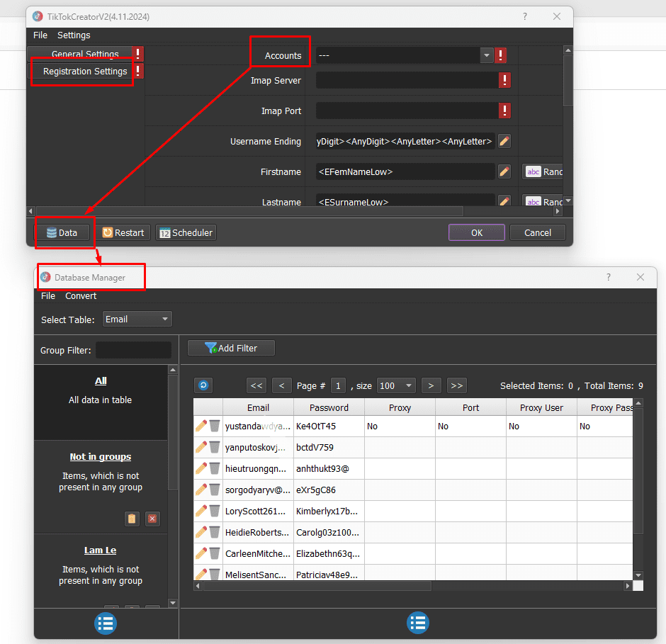Click the Proxy column header
The width and height of the screenshot is (666, 644).
tap(400, 408)
